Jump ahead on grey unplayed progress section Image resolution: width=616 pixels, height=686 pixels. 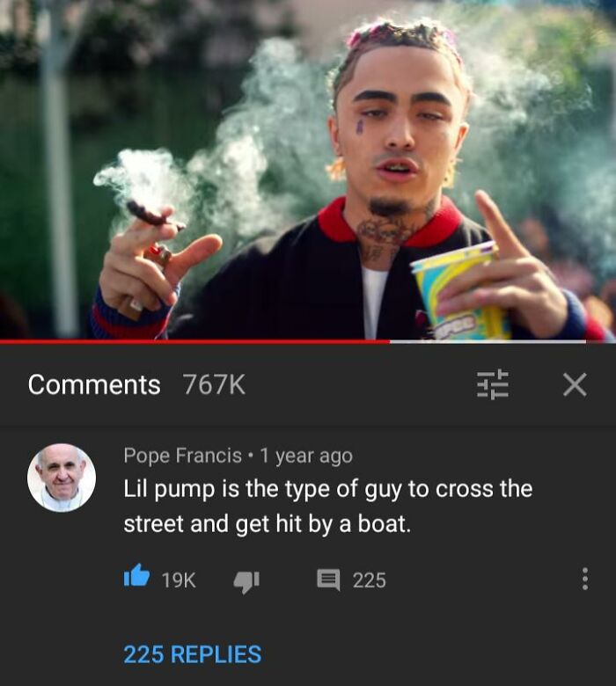tap(488, 341)
